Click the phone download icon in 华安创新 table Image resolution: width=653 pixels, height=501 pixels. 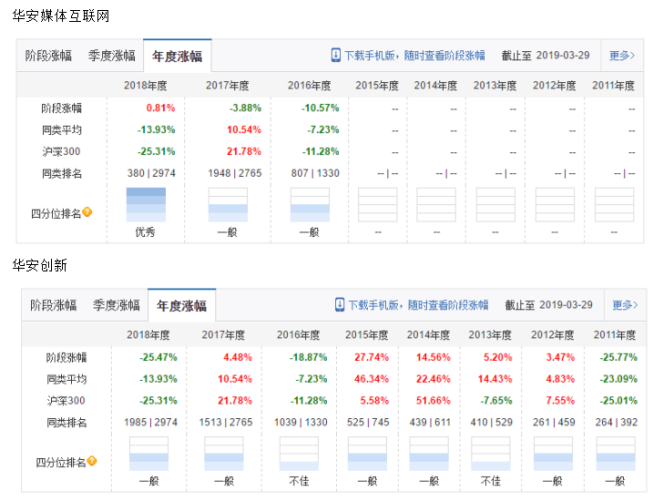coord(339,304)
